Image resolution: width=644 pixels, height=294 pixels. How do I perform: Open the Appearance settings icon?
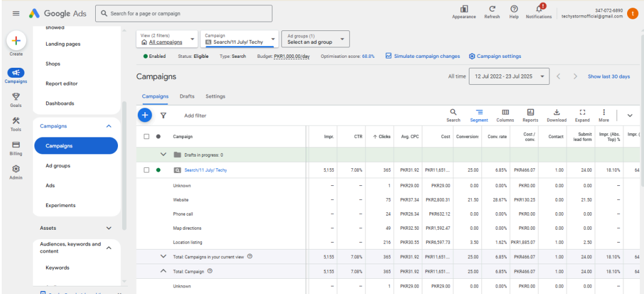pos(464,9)
